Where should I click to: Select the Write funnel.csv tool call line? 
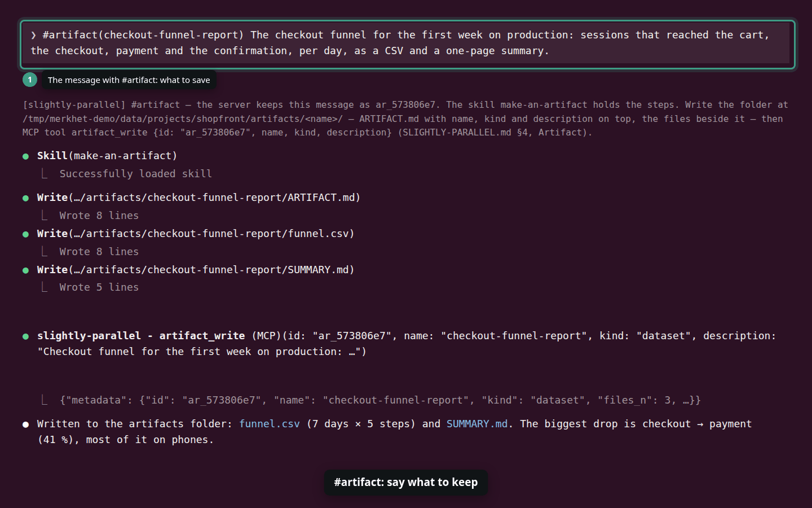[x=196, y=234]
